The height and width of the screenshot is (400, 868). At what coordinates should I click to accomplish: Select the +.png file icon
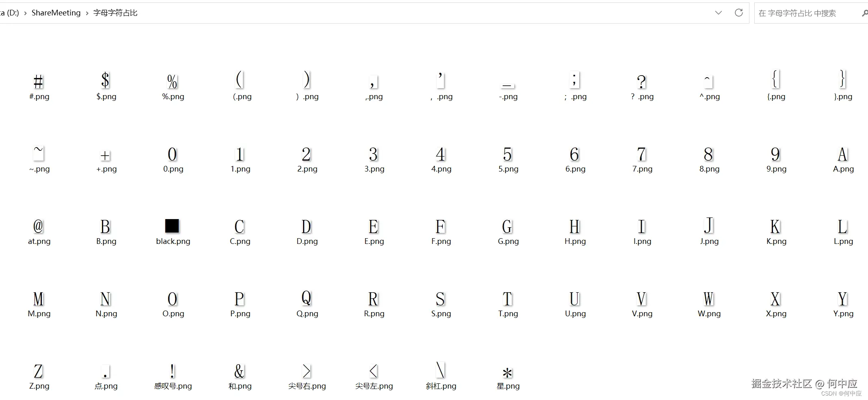(x=106, y=155)
